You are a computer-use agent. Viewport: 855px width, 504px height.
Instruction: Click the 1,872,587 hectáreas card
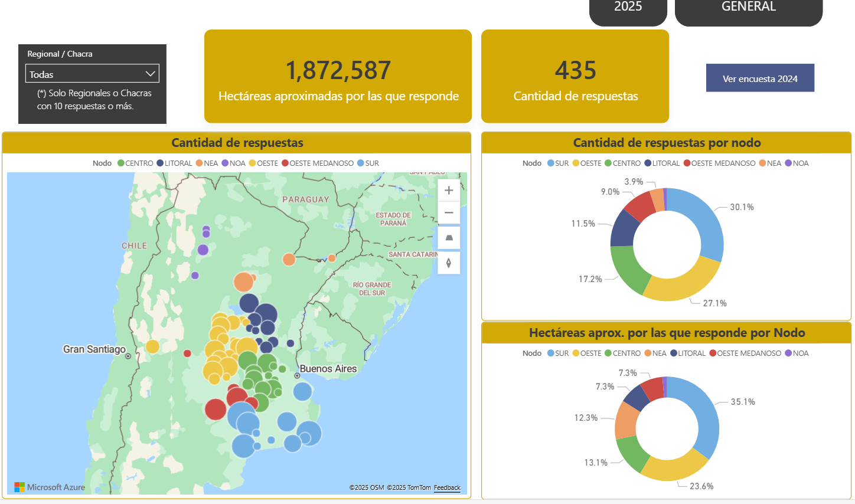click(338, 77)
